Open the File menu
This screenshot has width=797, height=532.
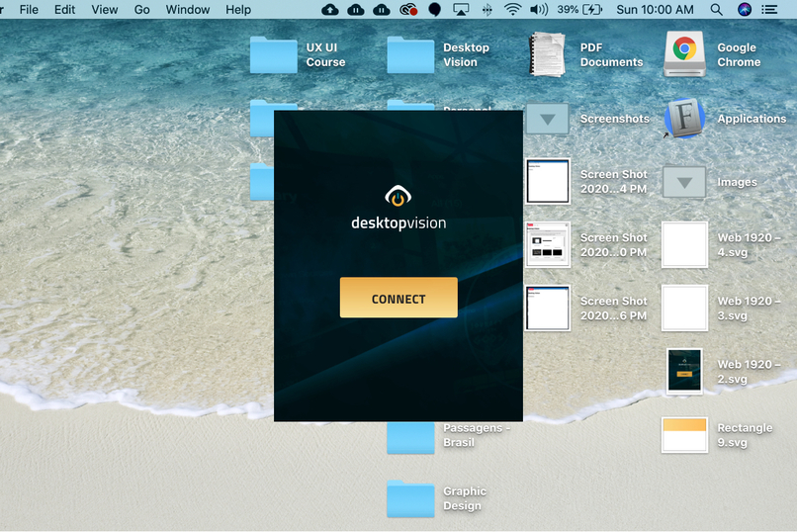point(29,10)
